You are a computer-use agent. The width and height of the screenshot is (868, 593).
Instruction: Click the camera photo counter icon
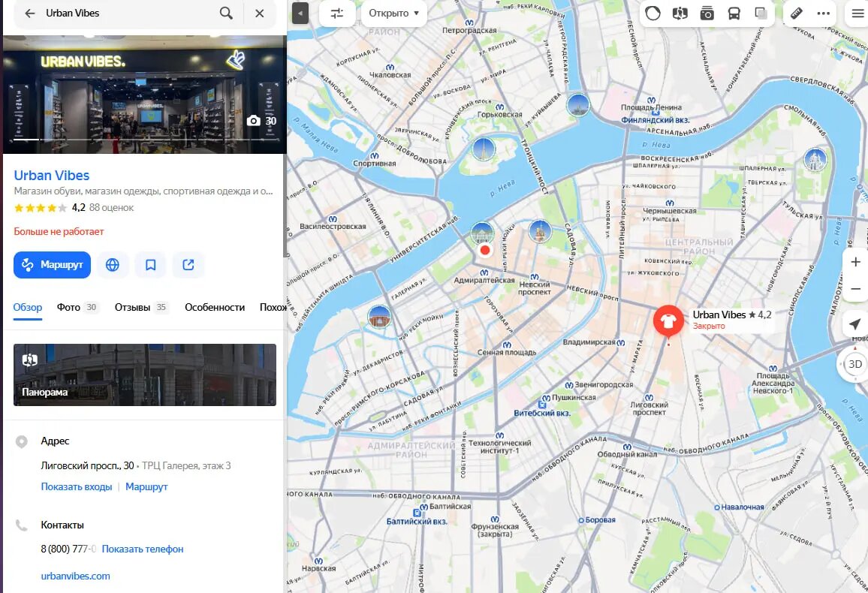[x=254, y=121]
